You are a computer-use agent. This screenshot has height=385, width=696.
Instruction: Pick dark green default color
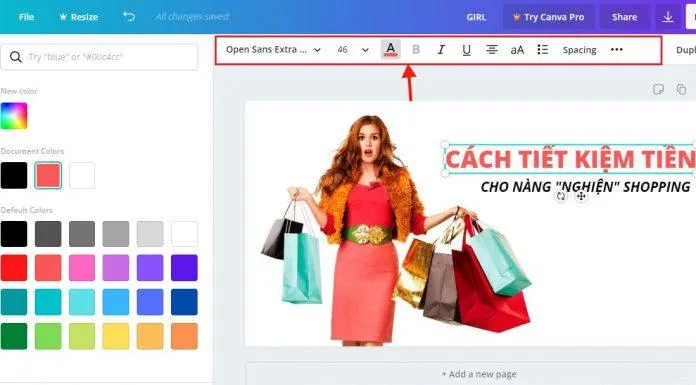click(14, 336)
